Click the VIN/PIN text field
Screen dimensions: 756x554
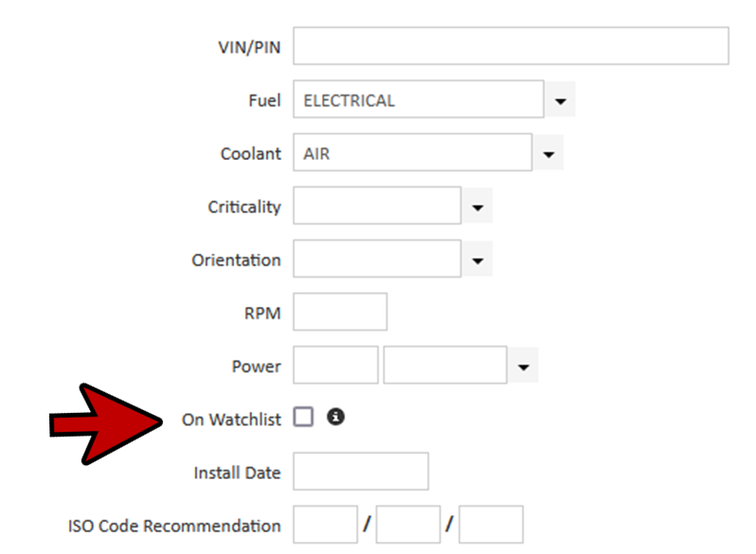(x=511, y=46)
